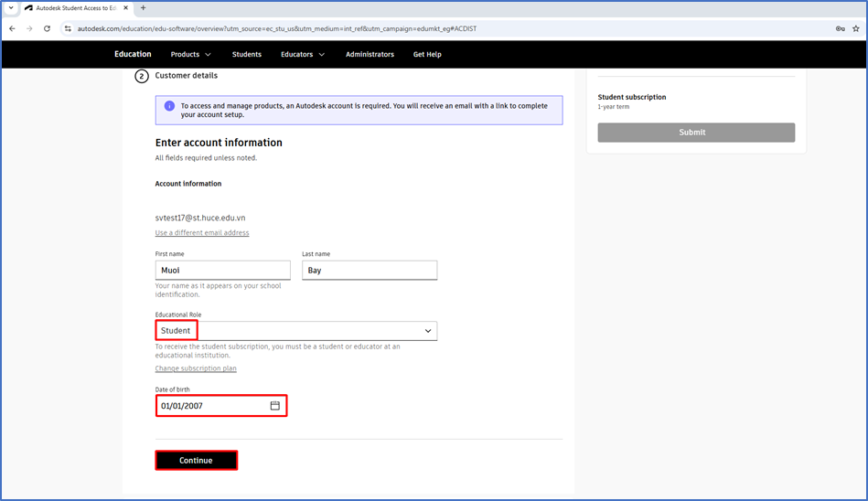Viewport: 868px width, 501px height.
Task: Open the site information icon in address bar
Action: click(68, 28)
